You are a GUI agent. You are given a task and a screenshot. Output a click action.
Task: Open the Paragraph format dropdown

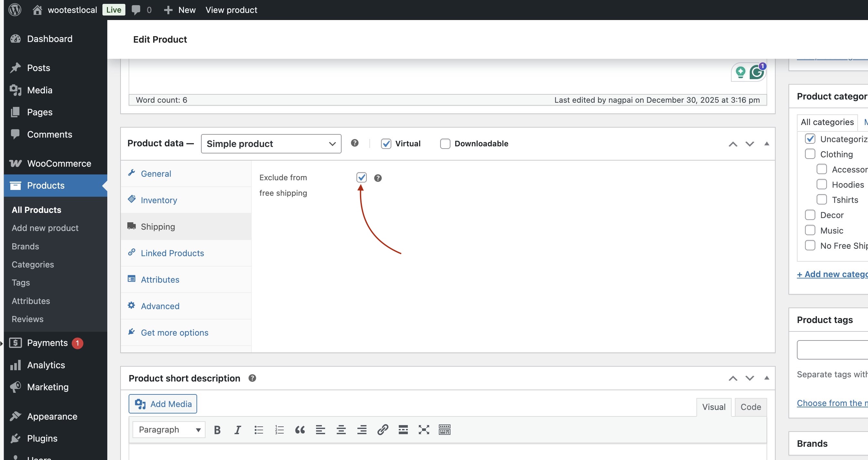(x=169, y=430)
